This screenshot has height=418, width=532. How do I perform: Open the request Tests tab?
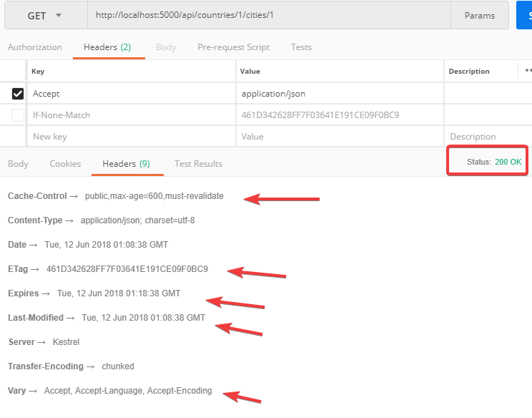point(301,47)
